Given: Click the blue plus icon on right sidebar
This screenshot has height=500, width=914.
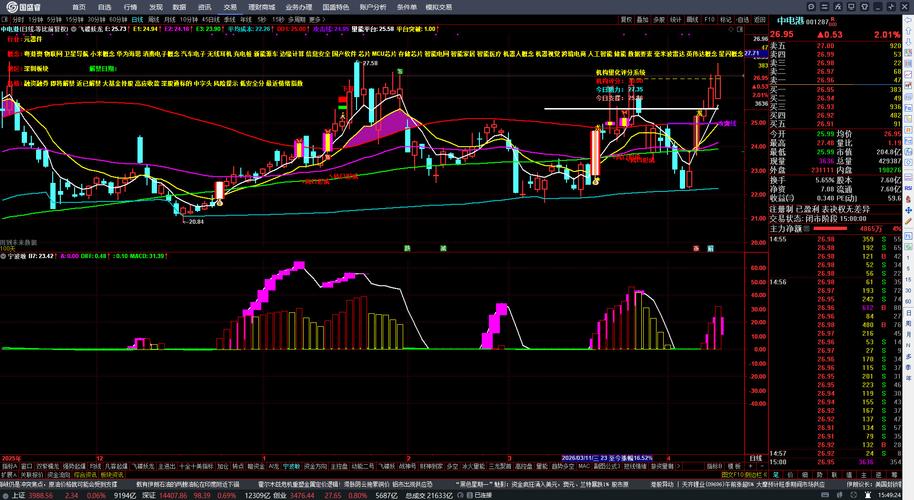Looking at the screenshot, I should click(908, 210).
